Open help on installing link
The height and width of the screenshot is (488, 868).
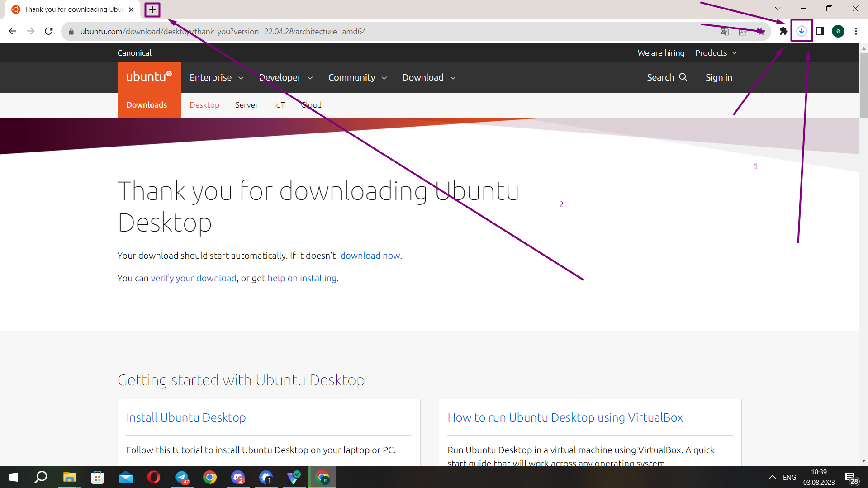tap(302, 278)
